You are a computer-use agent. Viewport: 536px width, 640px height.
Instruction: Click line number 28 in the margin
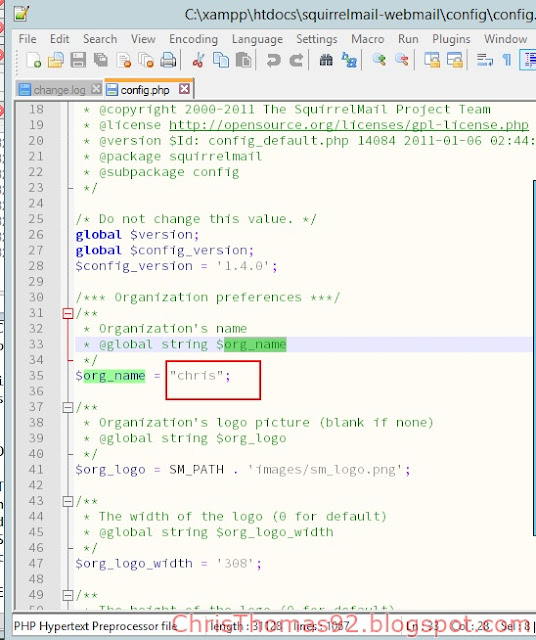coord(36,266)
